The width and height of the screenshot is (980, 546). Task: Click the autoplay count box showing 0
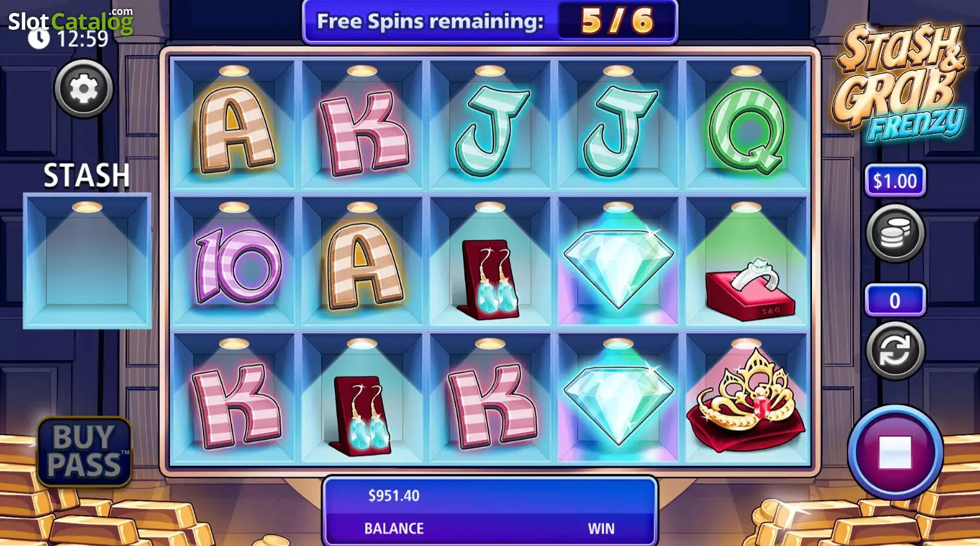click(x=895, y=300)
